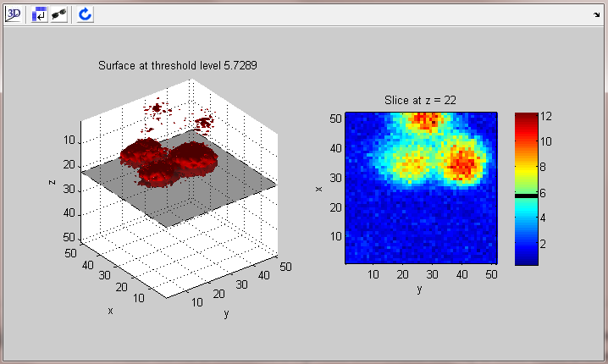Click the sunglasses toolbar icon
This screenshot has height=364, width=608.
pos(59,14)
